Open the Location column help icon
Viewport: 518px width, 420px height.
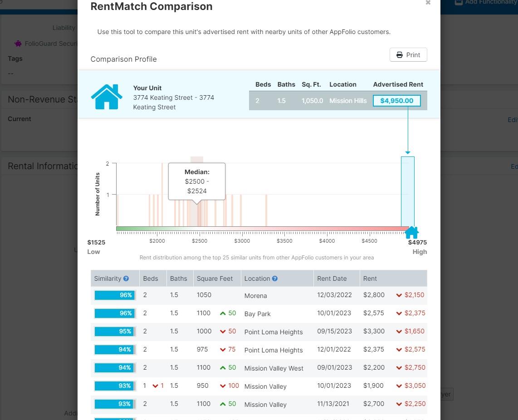click(274, 278)
